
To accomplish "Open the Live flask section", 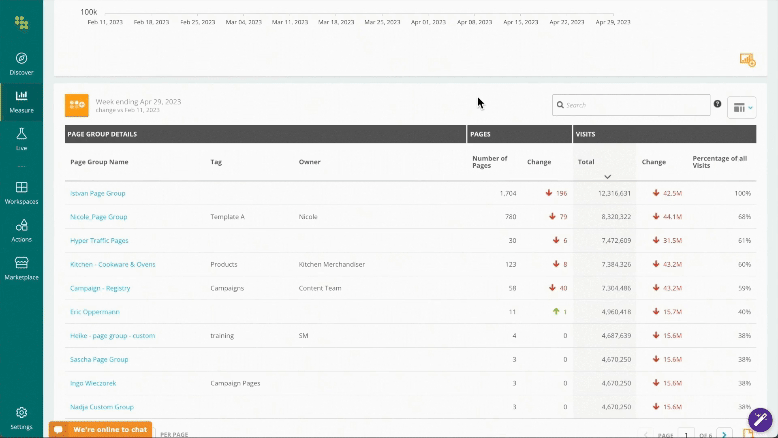I will coord(21,139).
